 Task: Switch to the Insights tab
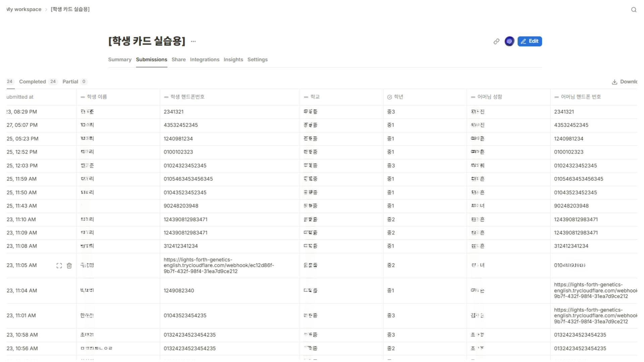pos(233,60)
